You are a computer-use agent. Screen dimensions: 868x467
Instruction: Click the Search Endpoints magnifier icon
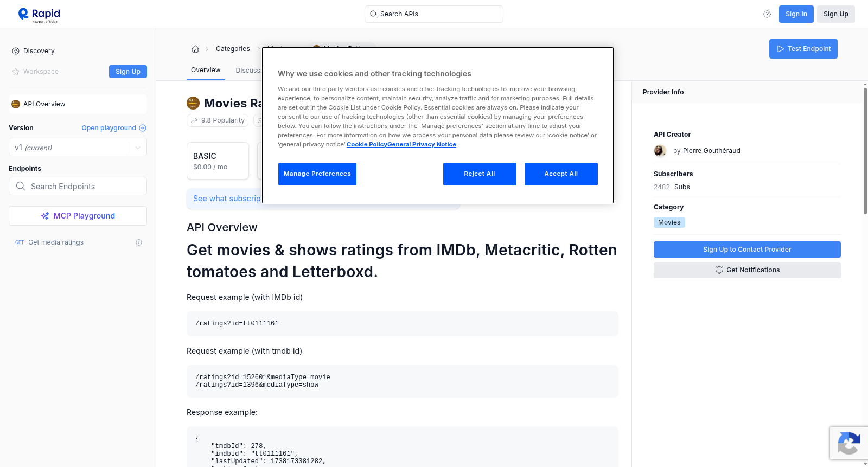pos(21,186)
